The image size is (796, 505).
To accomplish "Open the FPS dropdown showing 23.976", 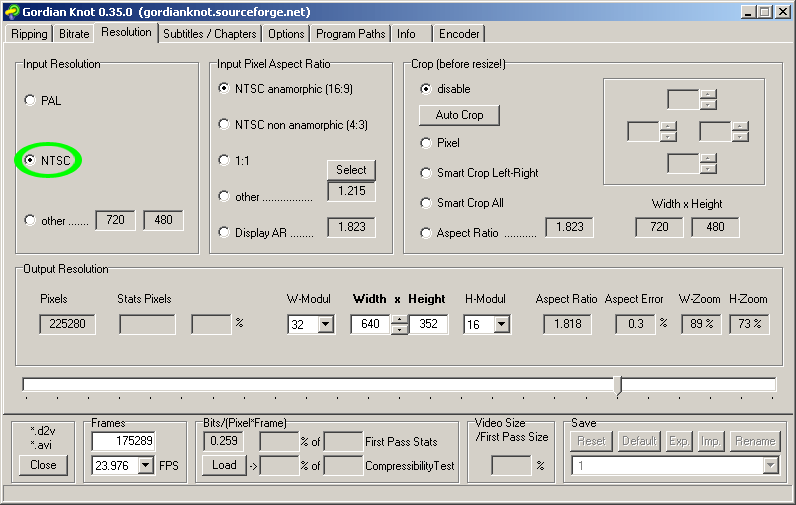I will coord(146,465).
